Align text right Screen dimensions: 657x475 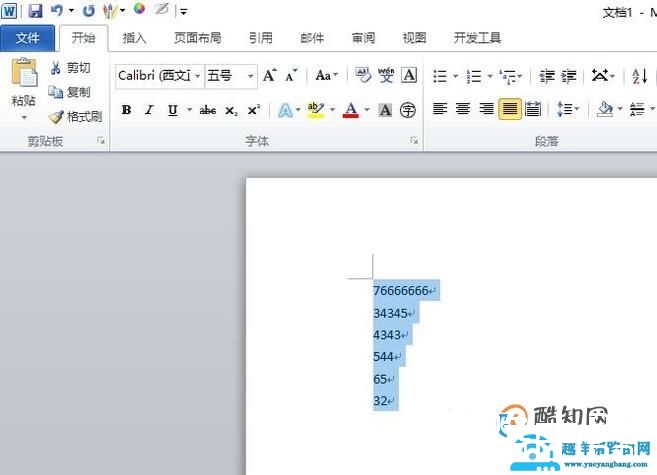point(486,109)
